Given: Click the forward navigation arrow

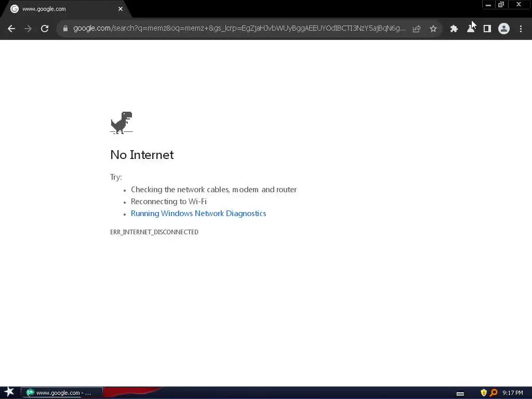Looking at the screenshot, I should [28, 29].
